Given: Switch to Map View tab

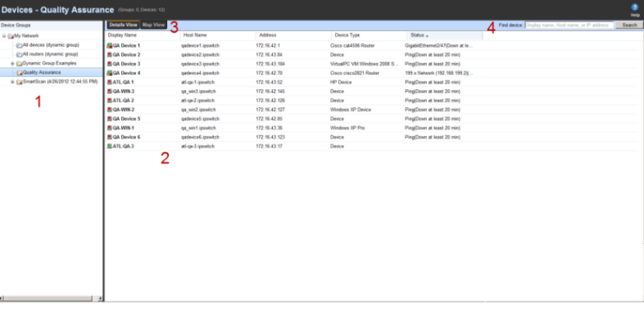Looking at the screenshot, I should point(153,25).
